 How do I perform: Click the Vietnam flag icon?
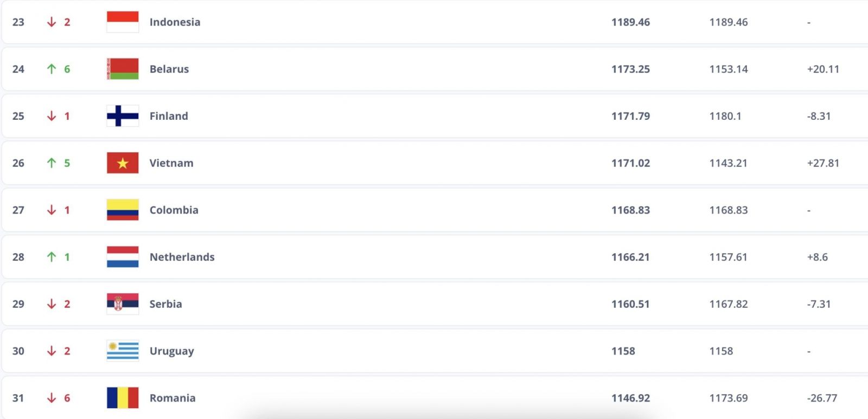click(x=123, y=163)
